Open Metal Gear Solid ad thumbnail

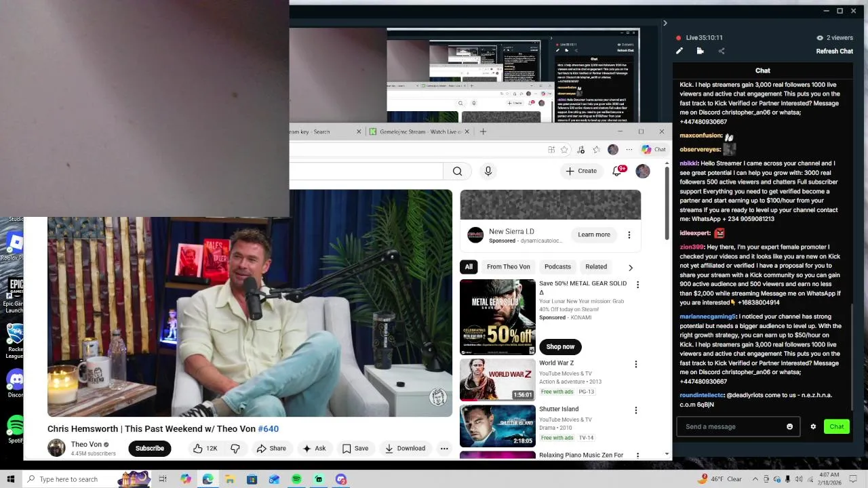coord(497,317)
